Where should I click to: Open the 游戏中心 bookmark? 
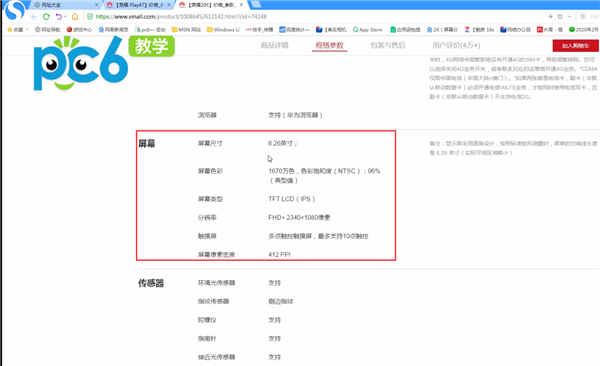(79, 29)
